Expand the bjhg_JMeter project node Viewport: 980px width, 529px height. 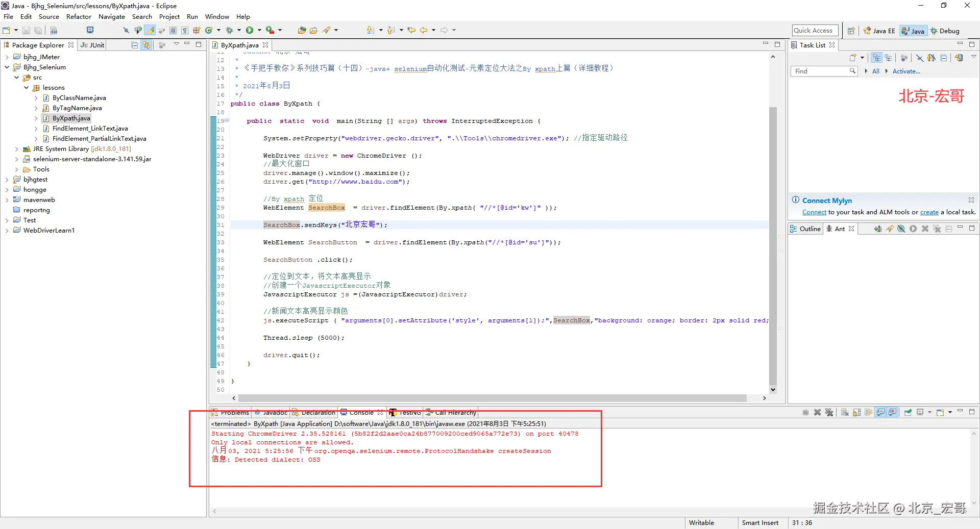(x=7, y=57)
